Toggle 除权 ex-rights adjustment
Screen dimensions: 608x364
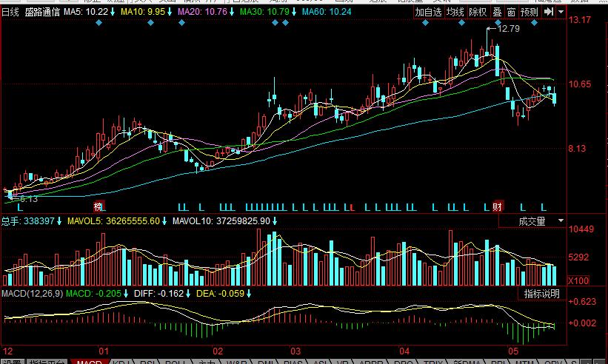tap(478, 12)
